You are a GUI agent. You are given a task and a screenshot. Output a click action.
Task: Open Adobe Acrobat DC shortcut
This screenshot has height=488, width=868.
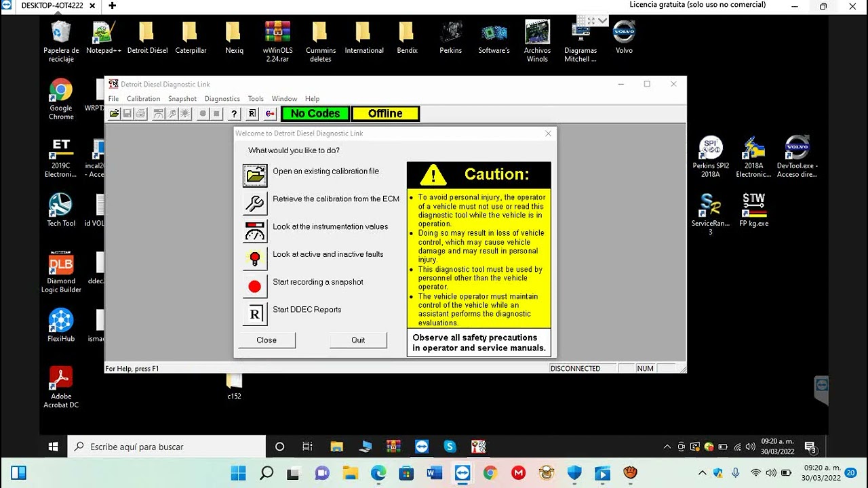click(x=61, y=387)
